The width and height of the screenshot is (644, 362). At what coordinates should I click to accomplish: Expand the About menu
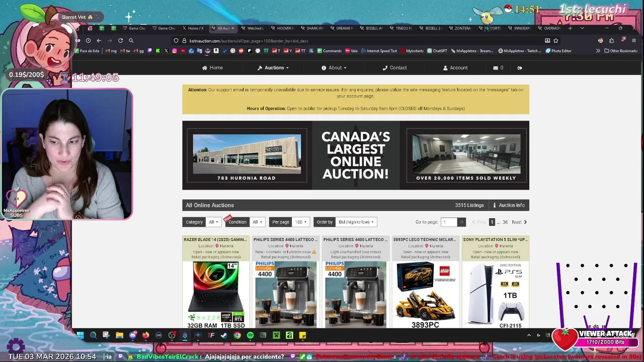[334, 68]
